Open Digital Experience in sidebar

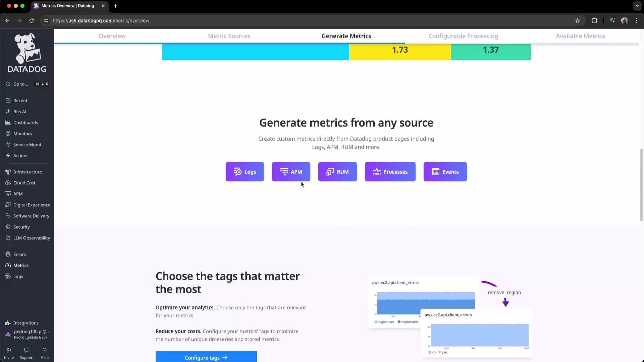[x=32, y=205]
